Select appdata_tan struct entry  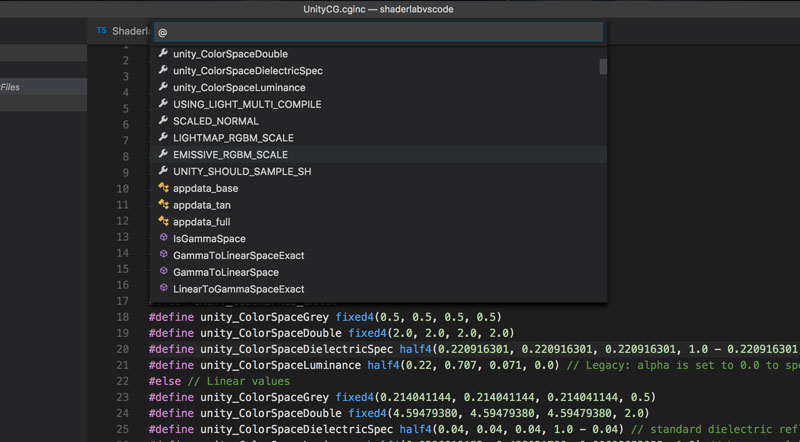[378, 205]
